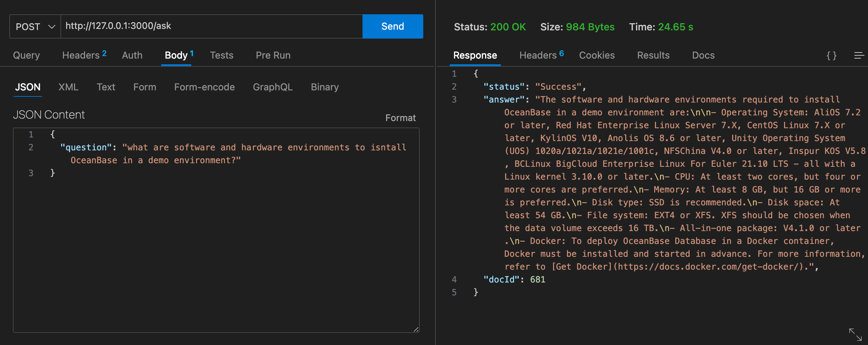868x345 pixels.
Task: Go to the Pre Run tab
Action: (x=273, y=55)
